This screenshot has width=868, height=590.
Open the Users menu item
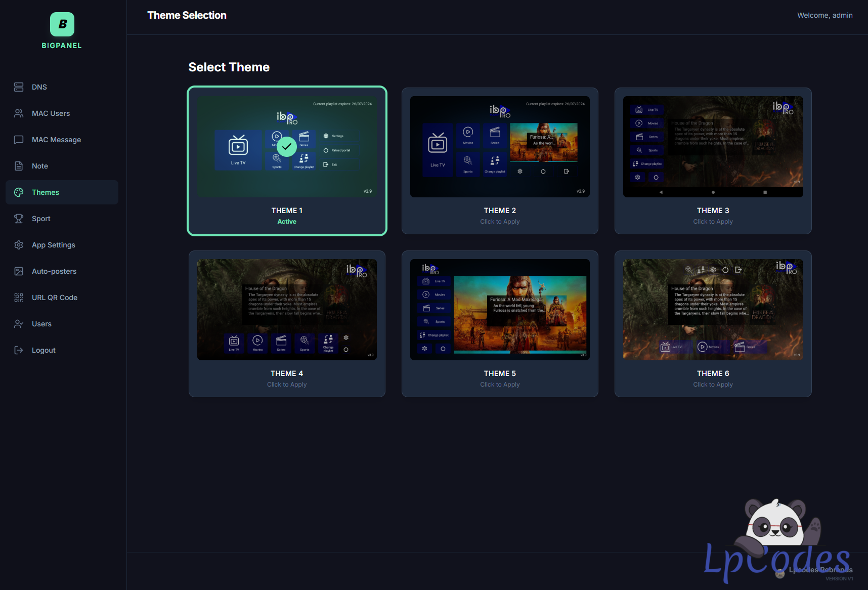tap(41, 324)
